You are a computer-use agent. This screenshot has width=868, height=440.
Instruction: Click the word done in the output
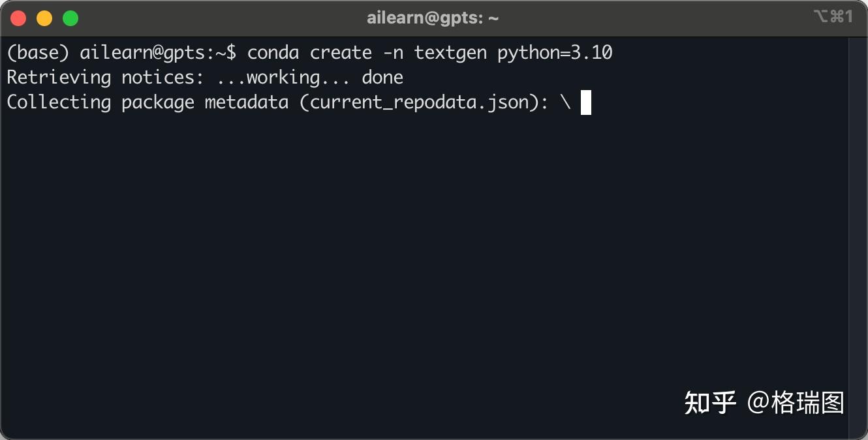pyautogui.click(x=382, y=78)
